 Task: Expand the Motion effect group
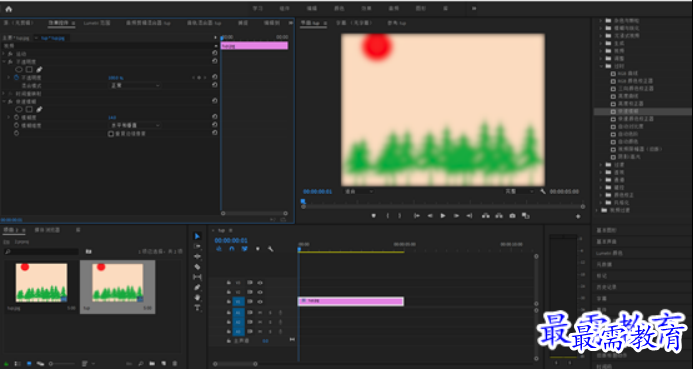4,53
